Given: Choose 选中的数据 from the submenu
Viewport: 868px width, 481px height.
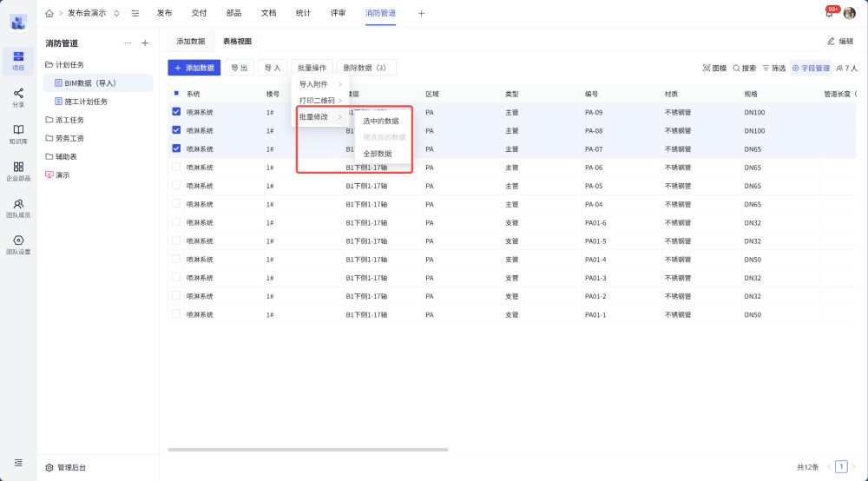Looking at the screenshot, I should [x=381, y=121].
